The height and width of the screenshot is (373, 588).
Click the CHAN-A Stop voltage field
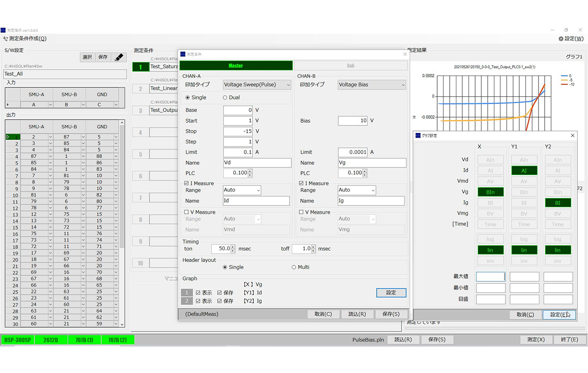238,131
